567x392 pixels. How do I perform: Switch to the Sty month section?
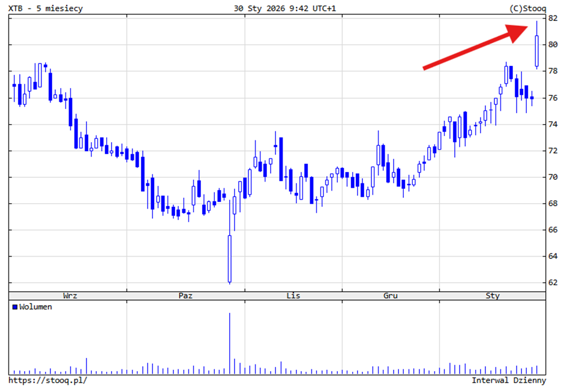tap(493, 295)
